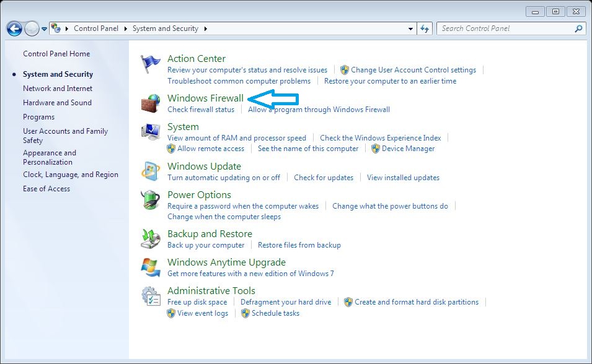
Task: Open Appearance and Personalization category
Action: tap(50, 157)
